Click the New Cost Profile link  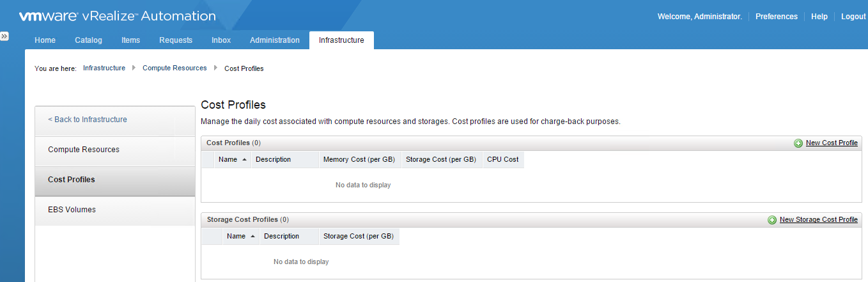tap(832, 143)
